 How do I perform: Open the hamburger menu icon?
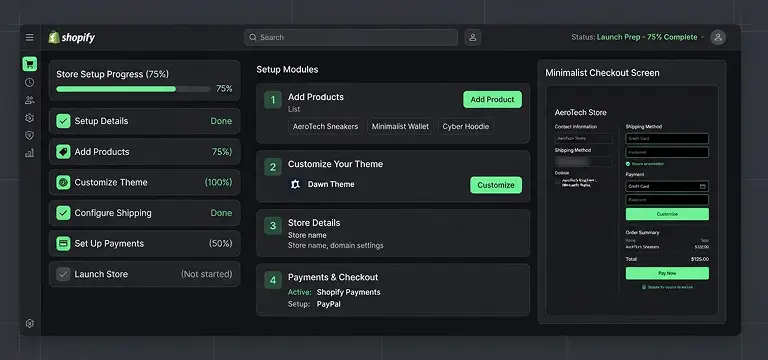coord(30,37)
